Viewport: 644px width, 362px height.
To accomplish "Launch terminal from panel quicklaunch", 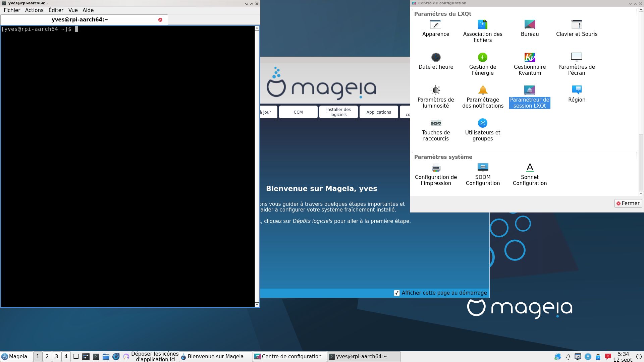I will (x=96, y=357).
